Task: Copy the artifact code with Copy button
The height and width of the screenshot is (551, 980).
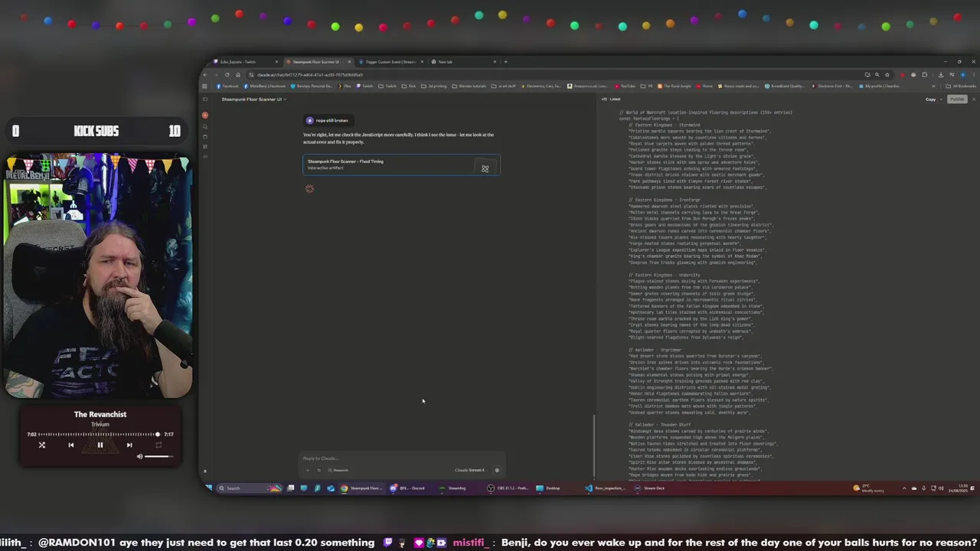Action: tap(930, 99)
